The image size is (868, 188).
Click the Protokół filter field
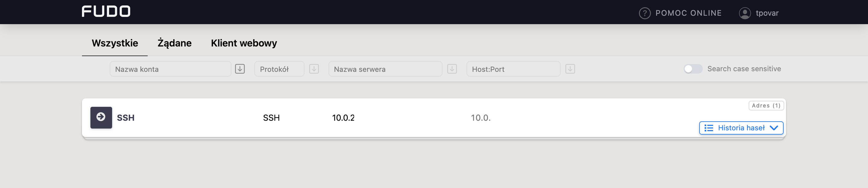pos(279,69)
